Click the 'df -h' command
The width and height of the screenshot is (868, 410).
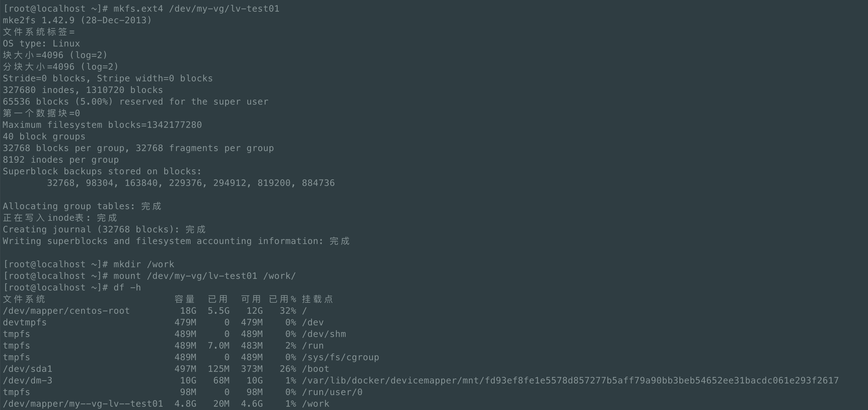127,287
